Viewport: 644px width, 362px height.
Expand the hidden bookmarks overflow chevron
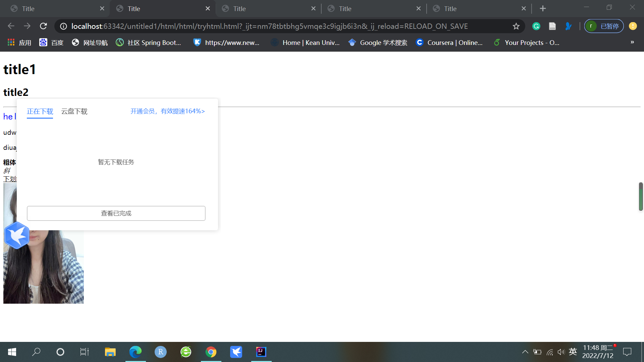pos(632,42)
